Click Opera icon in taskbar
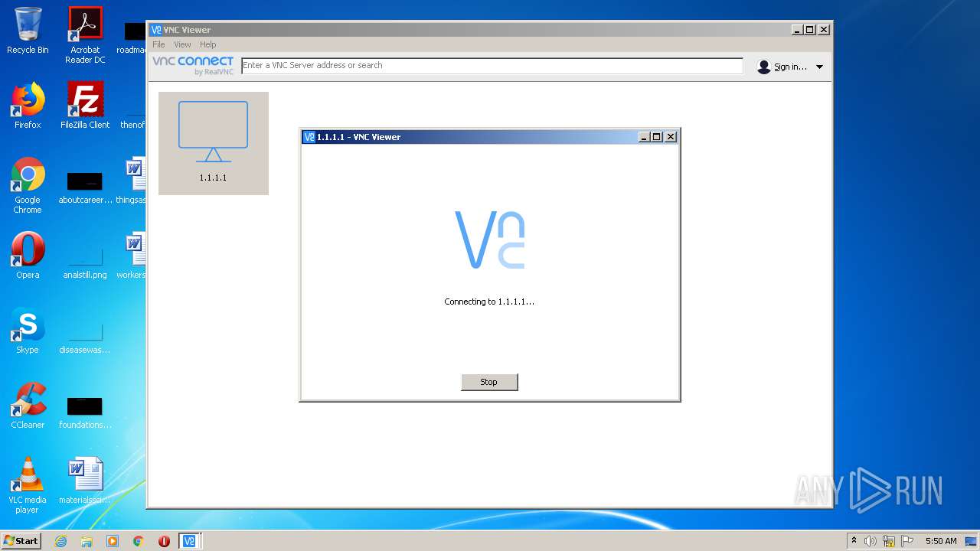 coord(164,541)
